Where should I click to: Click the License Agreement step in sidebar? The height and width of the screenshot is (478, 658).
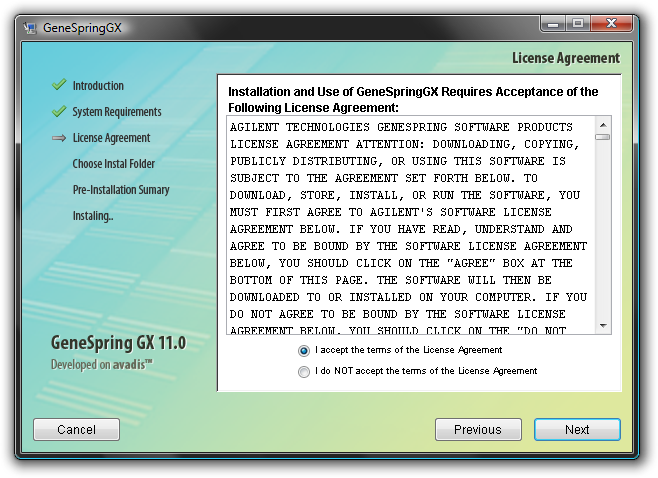[111, 138]
